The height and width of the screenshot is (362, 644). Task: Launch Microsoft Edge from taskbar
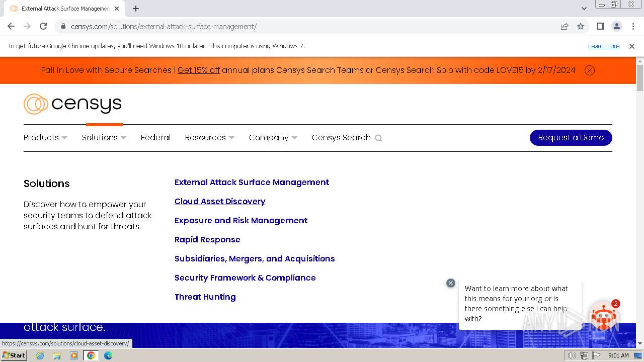pos(108,355)
